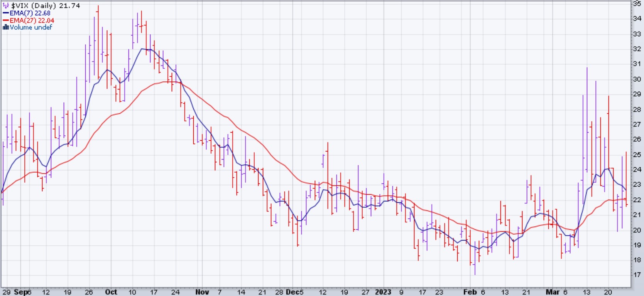Select the Sep6 label on the date axis
The image size is (644, 296).
point(22,292)
